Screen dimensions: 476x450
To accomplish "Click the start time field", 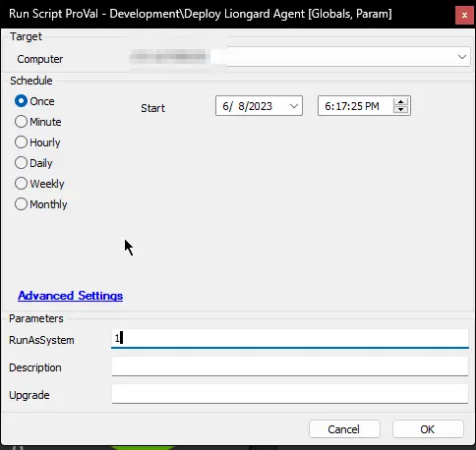I will (x=352, y=106).
